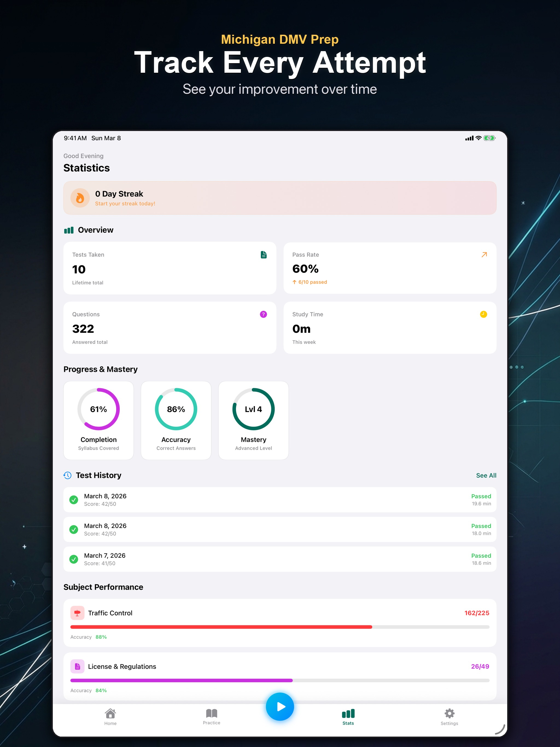Click the Score: 41/50 text
The width and height of the screenshot is (560, 747).
click(x=100, y=563)
